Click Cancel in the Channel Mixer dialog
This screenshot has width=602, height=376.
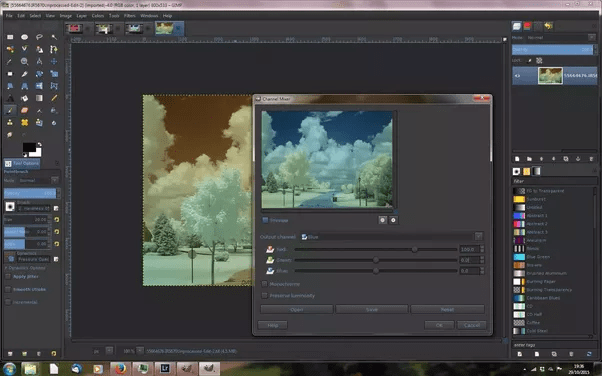(x=471, y=325)
